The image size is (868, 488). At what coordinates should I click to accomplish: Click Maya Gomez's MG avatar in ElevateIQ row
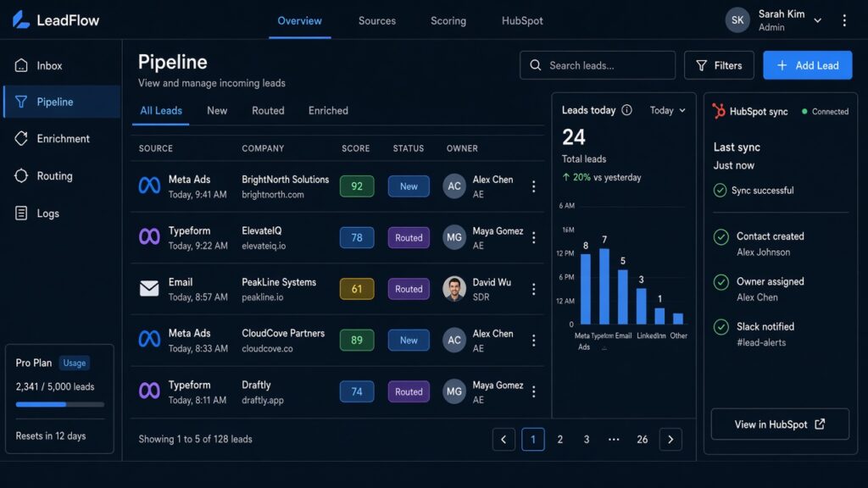[x=454, y=237]
